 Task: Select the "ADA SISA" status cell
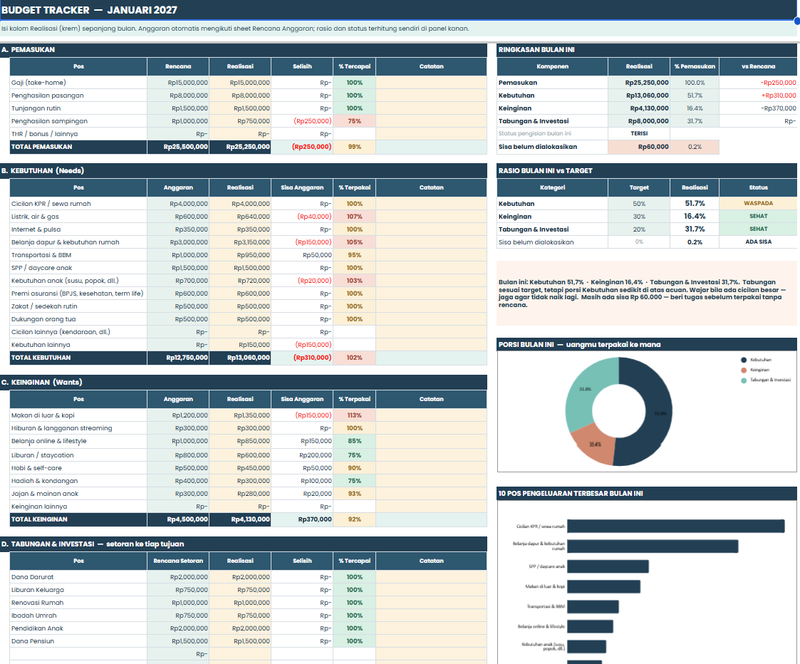pyautogui.click(x=758, y=242)
